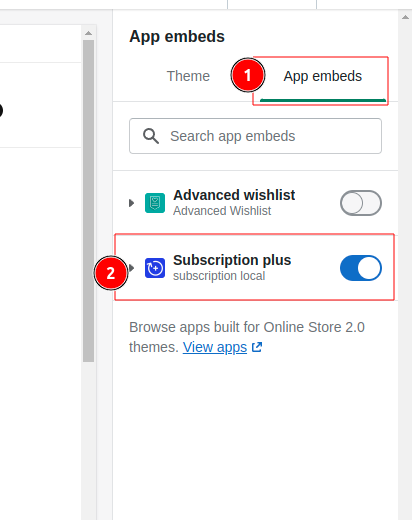This screenshot has height=520, width=412.
Task: Click the Search app embeds field
Action: point(255,136)
